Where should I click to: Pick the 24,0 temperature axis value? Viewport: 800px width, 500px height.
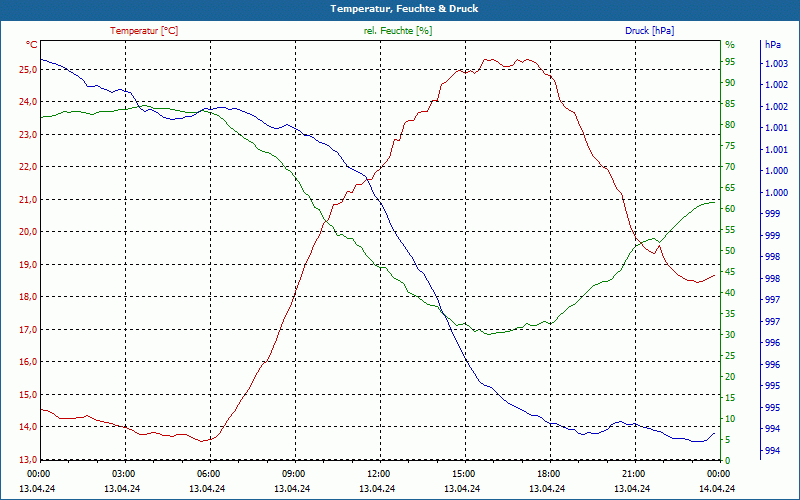tap(28, 102)
